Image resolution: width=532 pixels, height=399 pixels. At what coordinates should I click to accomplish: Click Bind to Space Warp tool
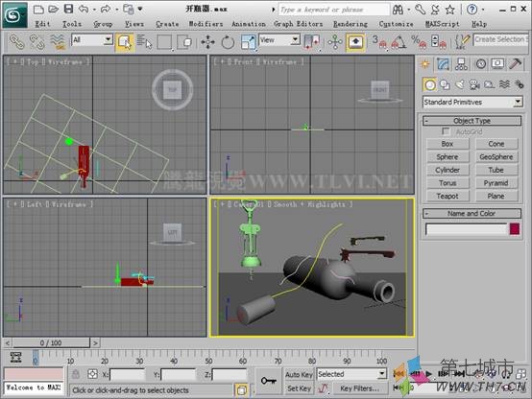58,41
